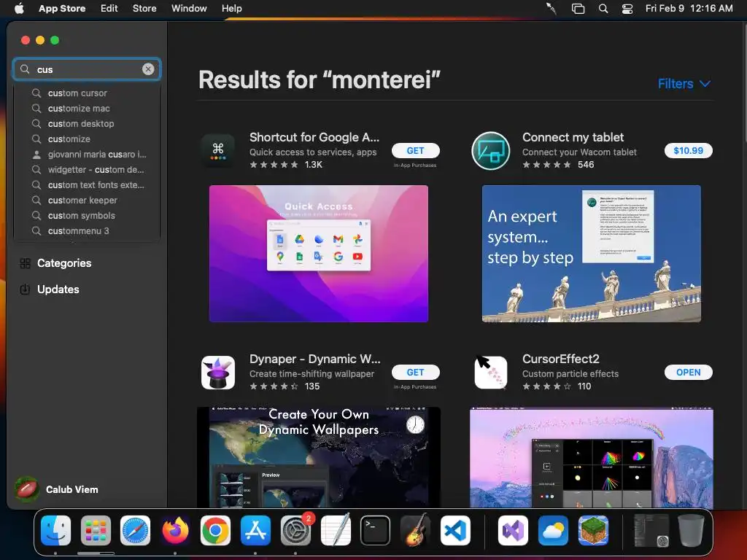
Task: Open the Help menu
Action: pyautogui.click(x=231, y=9)
